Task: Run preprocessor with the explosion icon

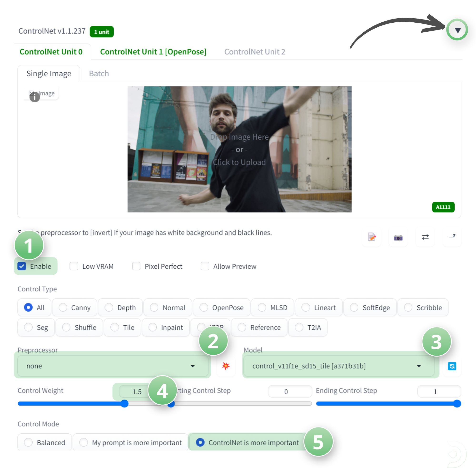Action: coord(226,366)
